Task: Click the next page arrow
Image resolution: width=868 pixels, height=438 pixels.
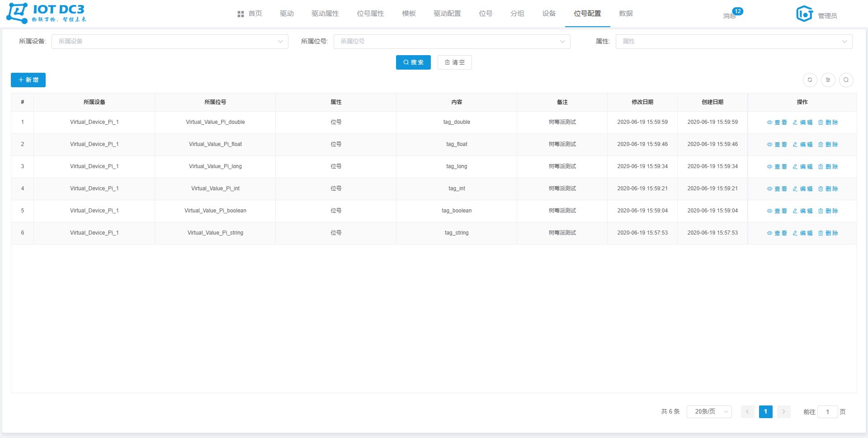Action: tap(783, 412)
